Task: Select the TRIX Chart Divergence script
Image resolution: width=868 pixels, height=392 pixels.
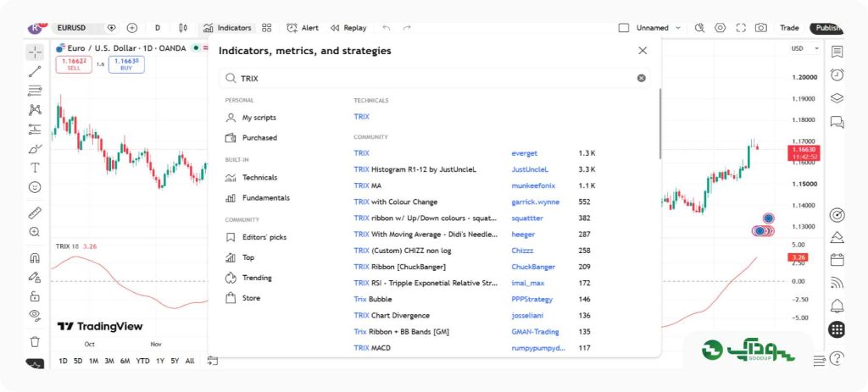Action: (x=392, y=316)
